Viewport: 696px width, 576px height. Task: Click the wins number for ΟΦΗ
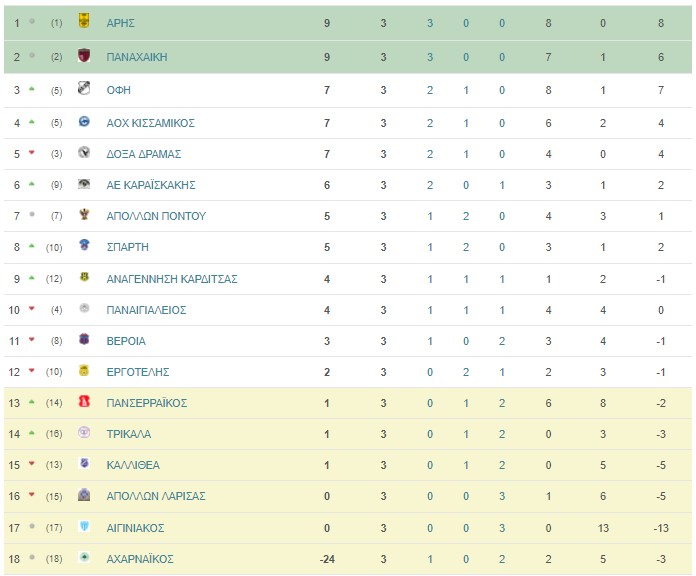point(430,90)
